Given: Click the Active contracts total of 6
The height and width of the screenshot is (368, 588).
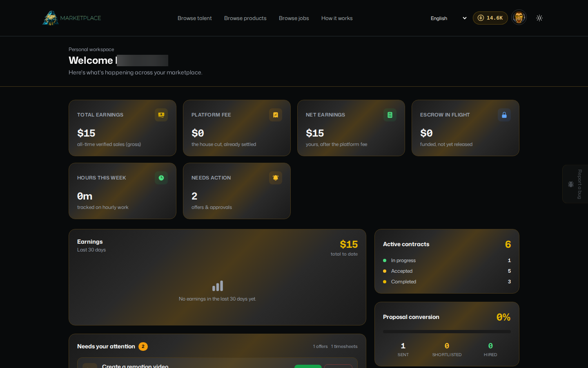Looking at the screenshot, I should pyautogui.click(x=508, y=244).
